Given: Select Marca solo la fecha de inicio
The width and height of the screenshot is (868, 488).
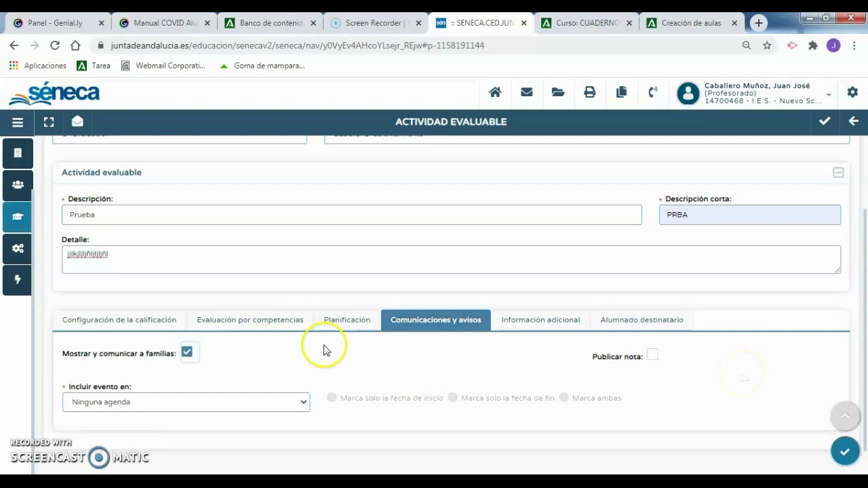Looking at the screenshot, I should pos(332,398).
